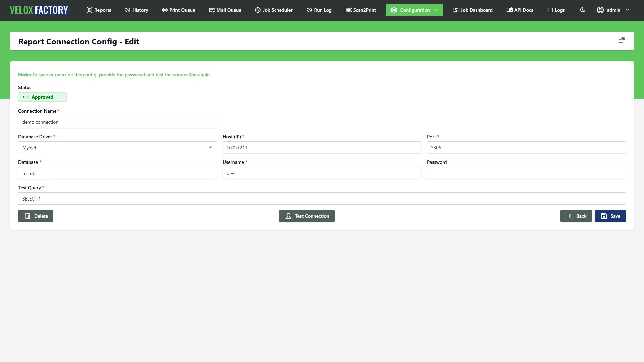This screenshot has height=362, width=644.
Task: Click the link icon in Approved badge
Action: click(x=26, y=97)
